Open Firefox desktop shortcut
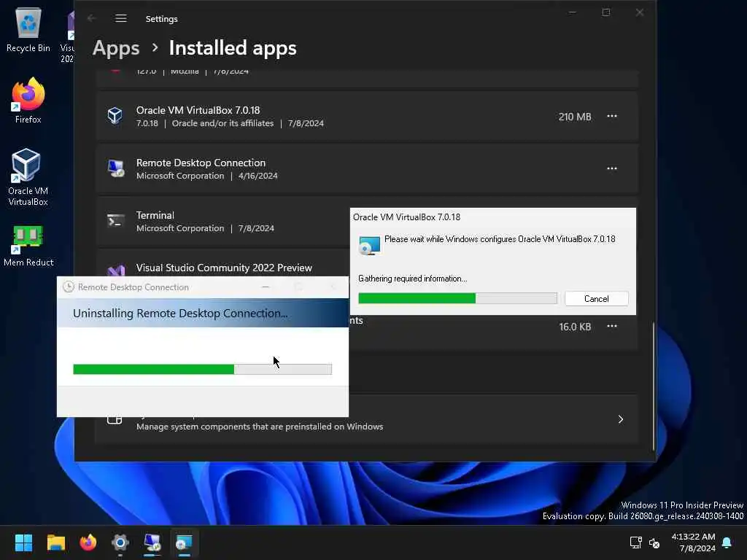This screenshot has width=747, height=560. [28, 101]
